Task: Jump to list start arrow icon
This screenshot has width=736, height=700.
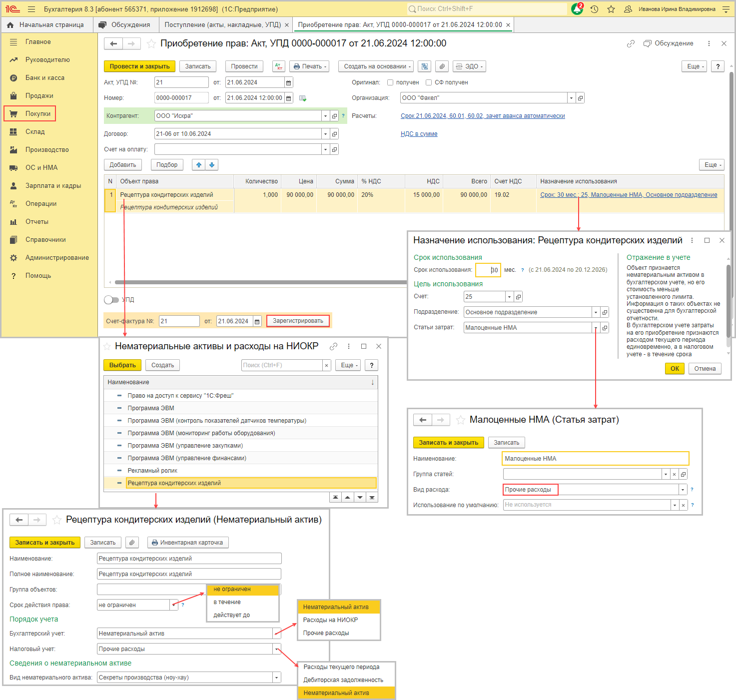Action: [335, 497]
